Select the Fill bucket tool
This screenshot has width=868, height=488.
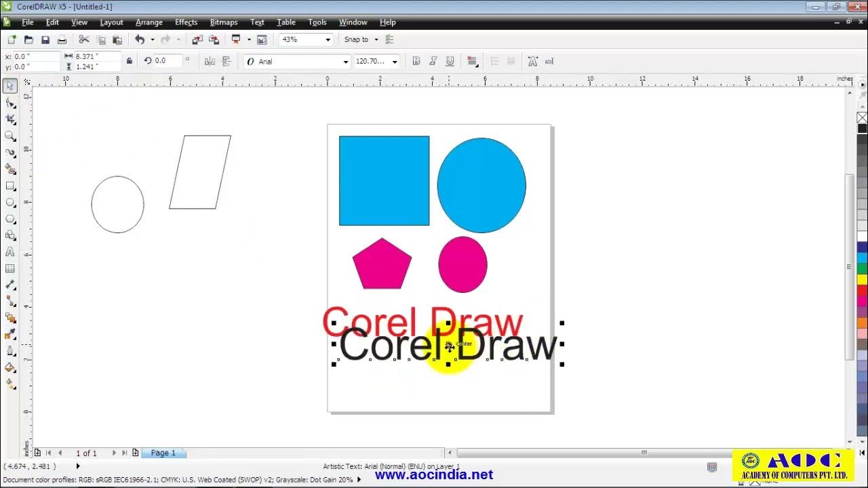(x=10, y=367)
